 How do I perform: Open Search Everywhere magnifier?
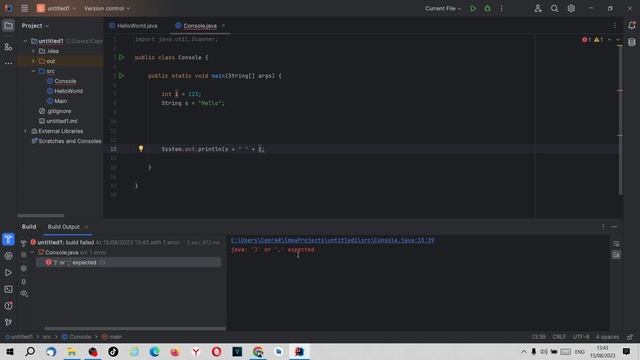(x=554, y=8)
